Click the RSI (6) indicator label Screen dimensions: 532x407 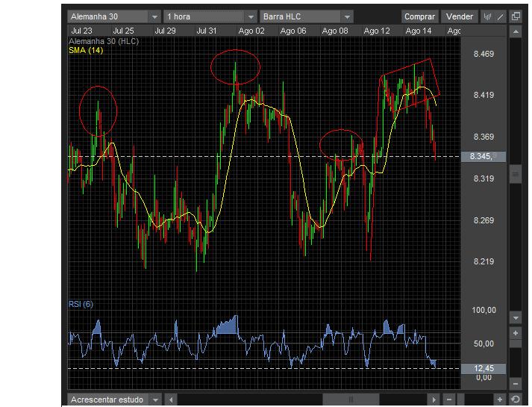[x=81, y=304]
